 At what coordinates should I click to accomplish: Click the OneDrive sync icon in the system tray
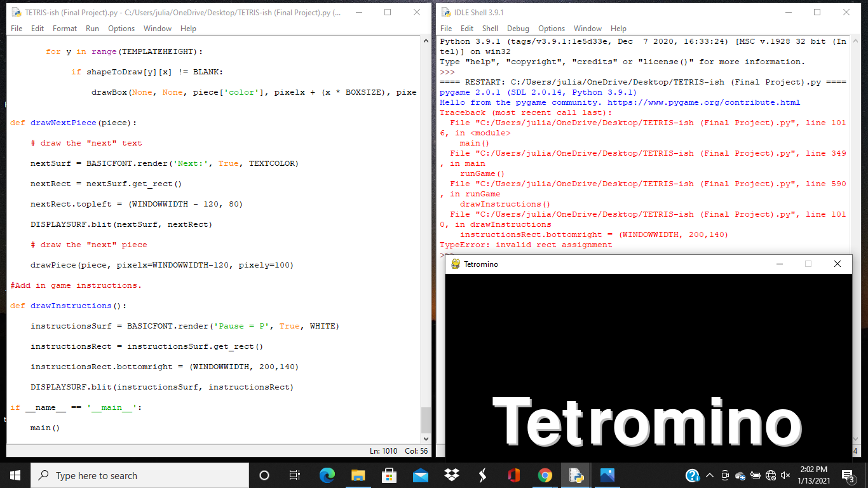coord(740,475)
